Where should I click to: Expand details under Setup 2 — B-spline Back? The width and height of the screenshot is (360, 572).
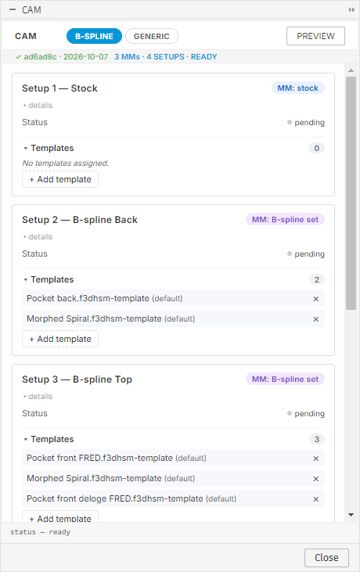[38, 237]
